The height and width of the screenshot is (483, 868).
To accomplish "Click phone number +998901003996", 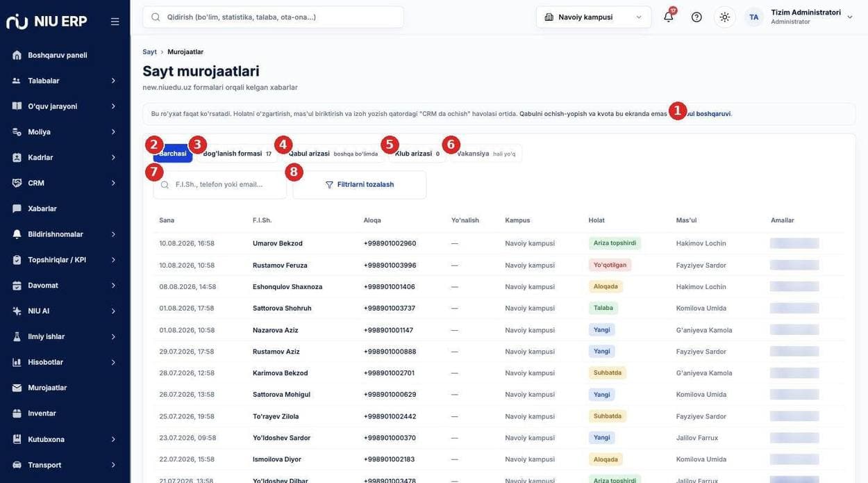I will pyautogui.click(x=390, y=265).
